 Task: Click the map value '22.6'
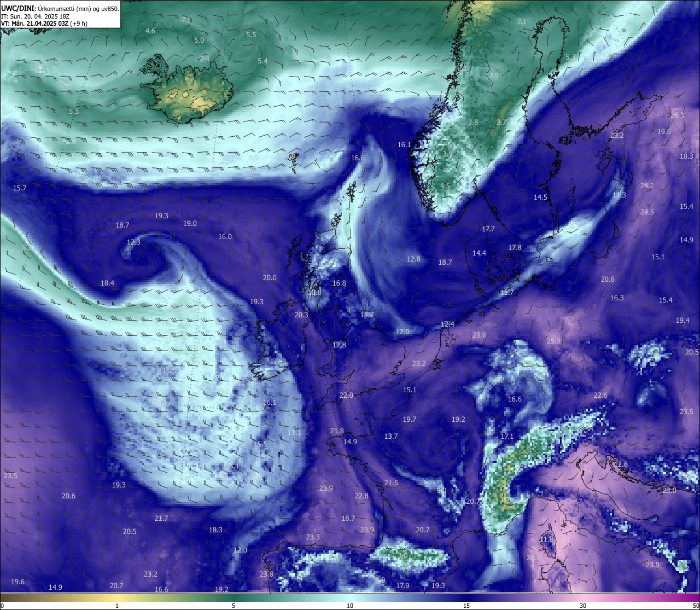[600, 396]
